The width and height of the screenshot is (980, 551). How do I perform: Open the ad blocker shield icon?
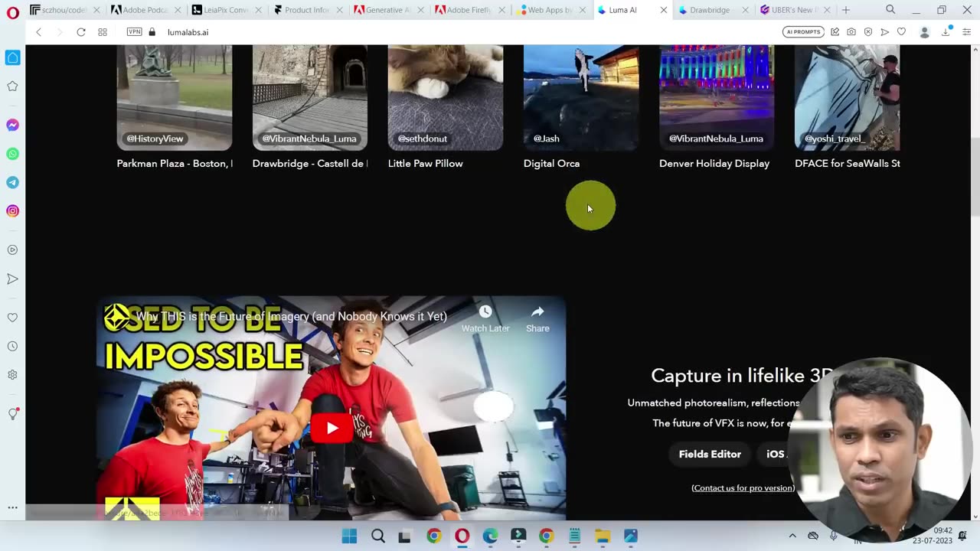(868, 32)
